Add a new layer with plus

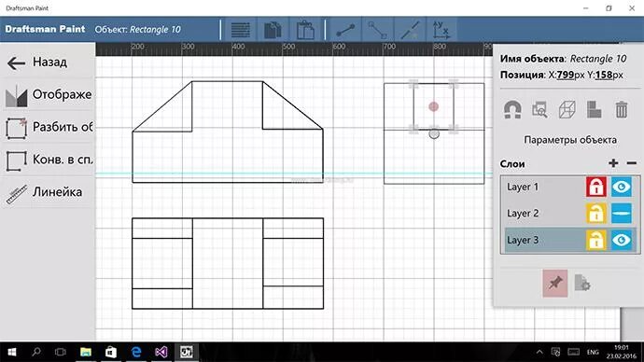(613, 163)
